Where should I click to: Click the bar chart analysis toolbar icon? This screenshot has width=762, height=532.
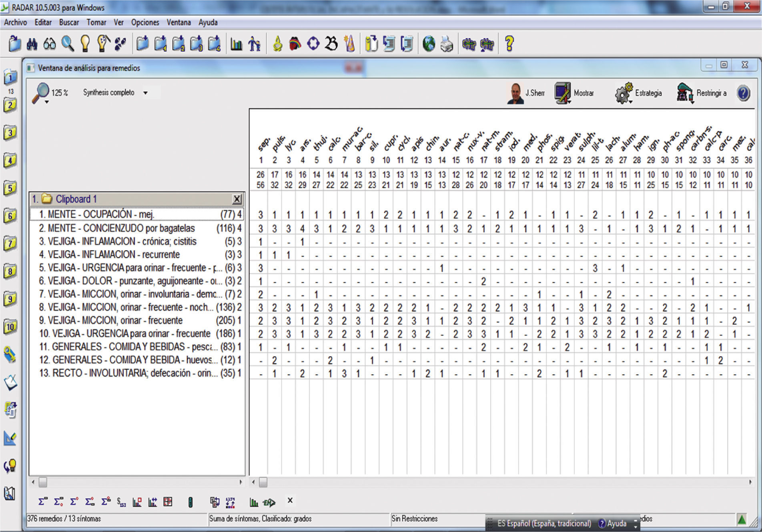(x=236, y=44)
